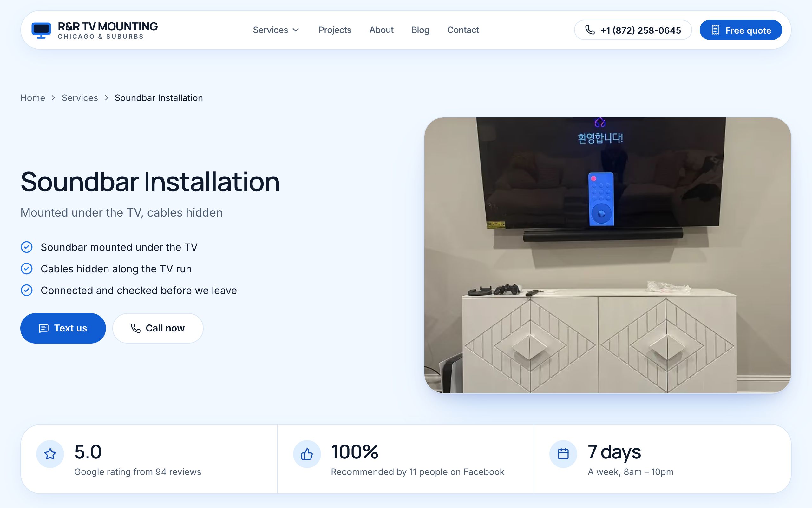Call the +1 (872) 258-0645 number button
Screen dimensions: 812x508
633,30
